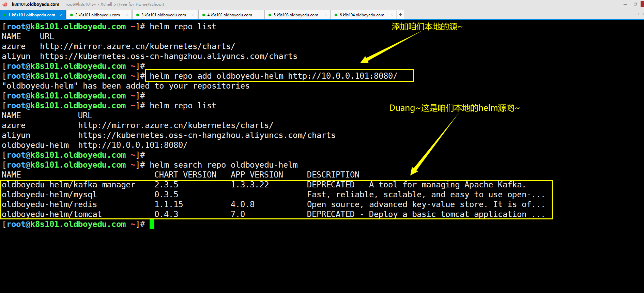Close tab 6 k8s104.oldboyedu.com

392,15
